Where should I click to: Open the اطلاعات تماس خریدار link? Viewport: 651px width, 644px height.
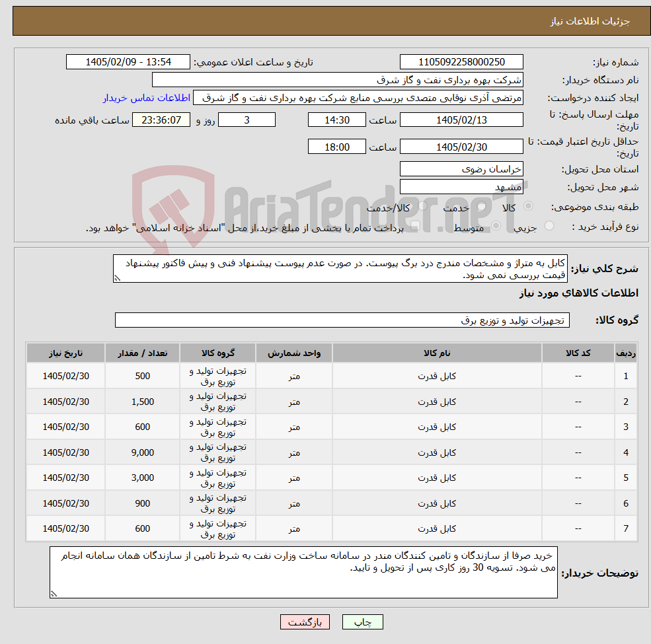coord(147,98)
